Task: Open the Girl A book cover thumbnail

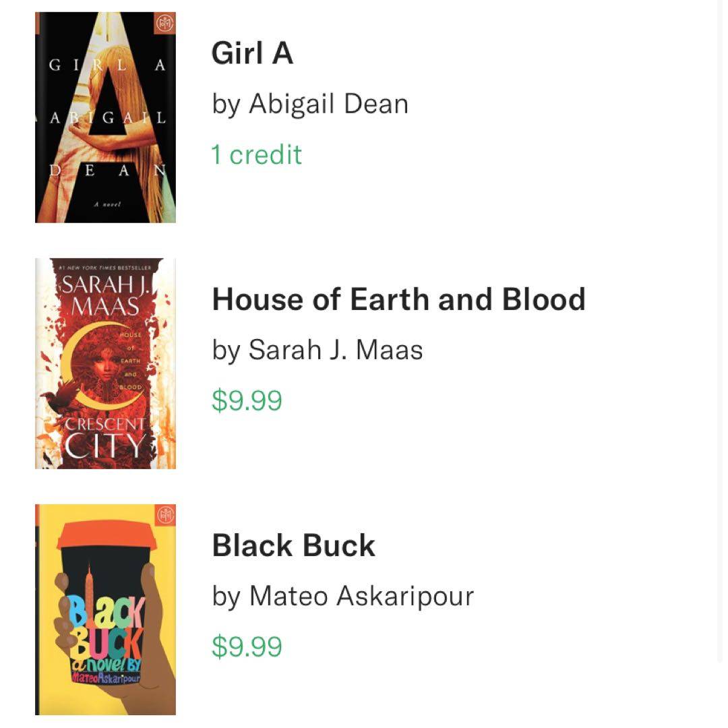Action: [105, 117]
